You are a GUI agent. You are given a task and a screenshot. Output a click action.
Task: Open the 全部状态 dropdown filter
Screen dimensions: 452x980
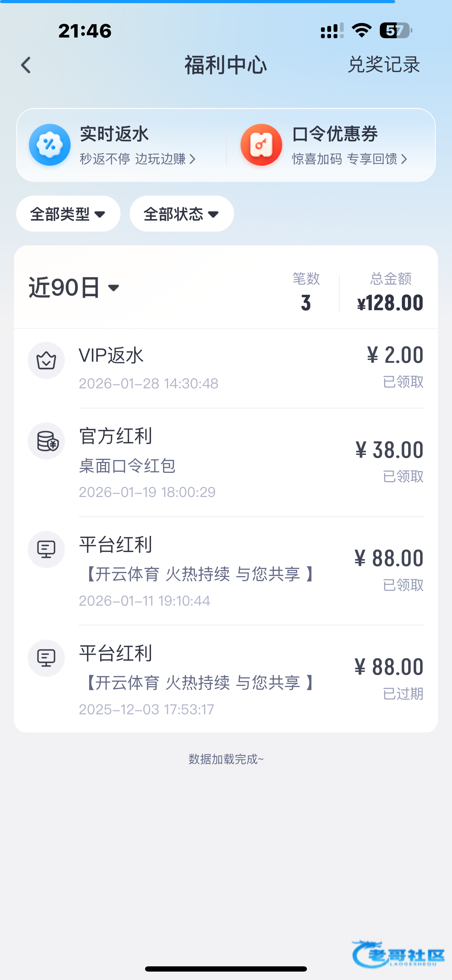pos(182,214)
